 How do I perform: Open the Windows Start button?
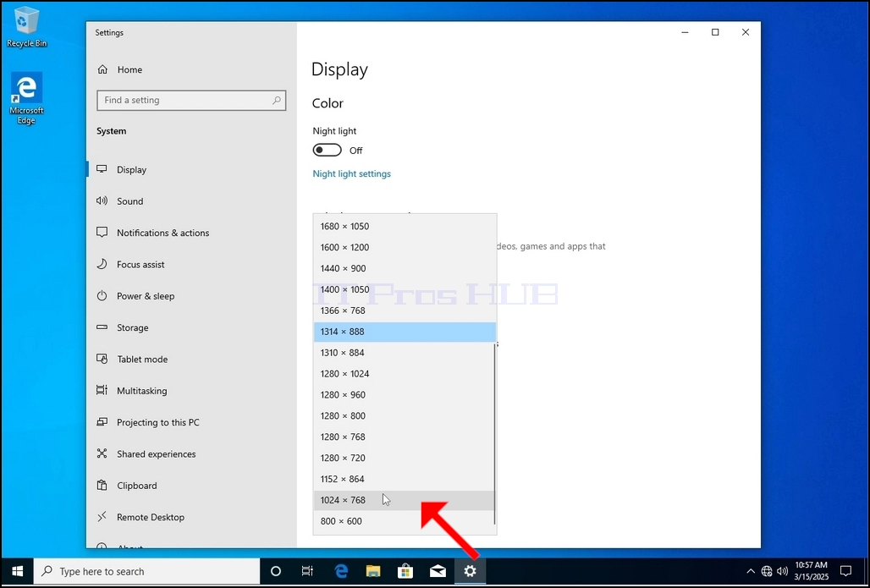[x=17, y=571]
